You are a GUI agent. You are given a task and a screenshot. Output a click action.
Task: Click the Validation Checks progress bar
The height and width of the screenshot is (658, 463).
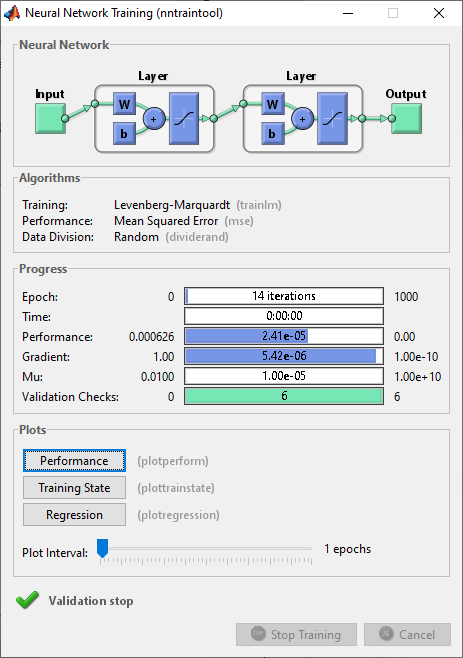pos(284,396)
